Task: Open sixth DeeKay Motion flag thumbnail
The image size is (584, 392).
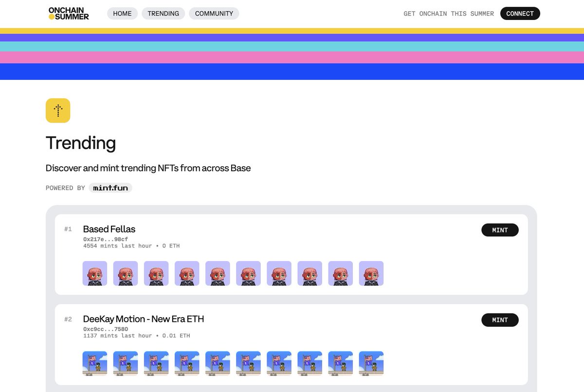Action: tap(248, 363)
